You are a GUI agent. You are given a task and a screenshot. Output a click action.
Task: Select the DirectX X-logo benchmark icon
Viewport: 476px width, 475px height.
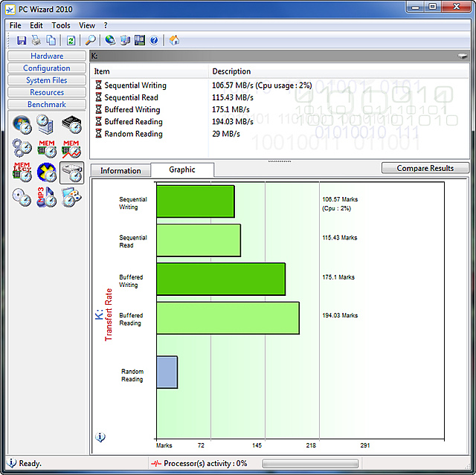(47, 172)
